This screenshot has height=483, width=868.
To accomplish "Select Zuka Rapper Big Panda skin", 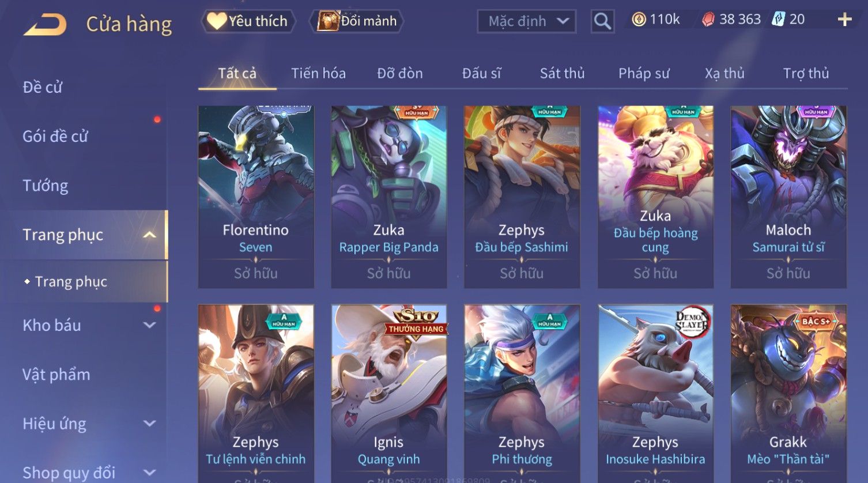I will pyautogui.click(x=389, y=197).
